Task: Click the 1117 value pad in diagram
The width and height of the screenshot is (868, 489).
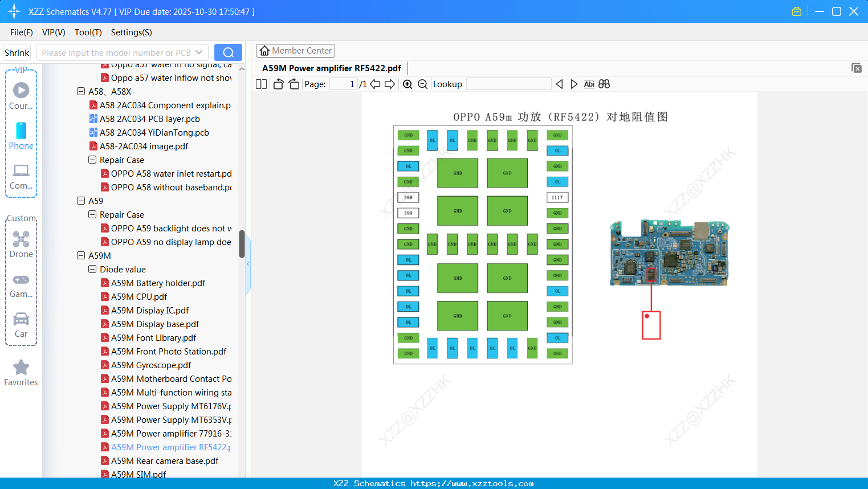Action: click(557, 197)
